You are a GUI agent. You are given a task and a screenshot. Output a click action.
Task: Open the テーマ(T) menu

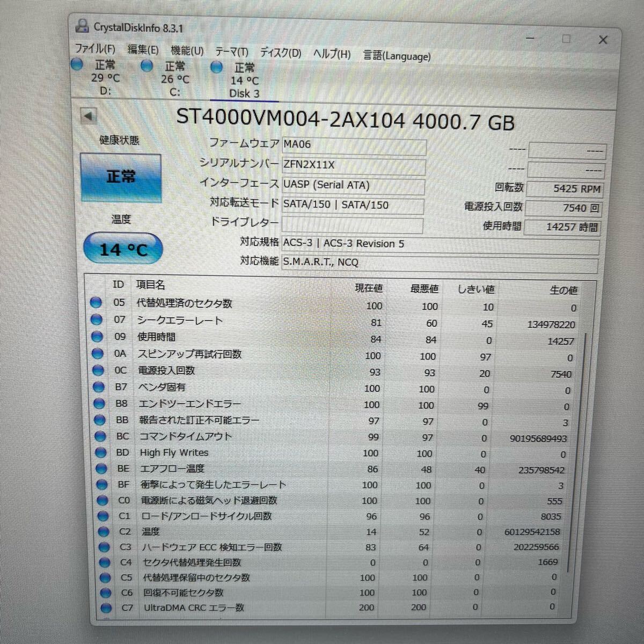coord(232,52)
